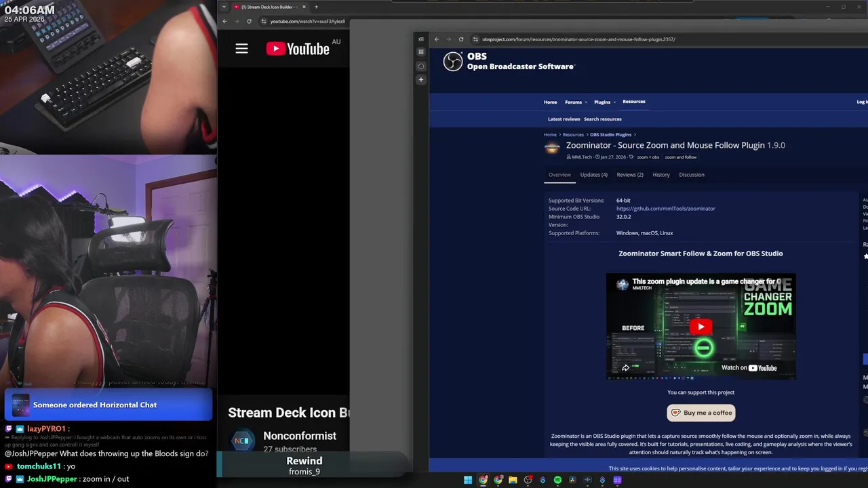
Task: Click 'Watch on YouTube' on the embedded video
Action: coord(749,368)
